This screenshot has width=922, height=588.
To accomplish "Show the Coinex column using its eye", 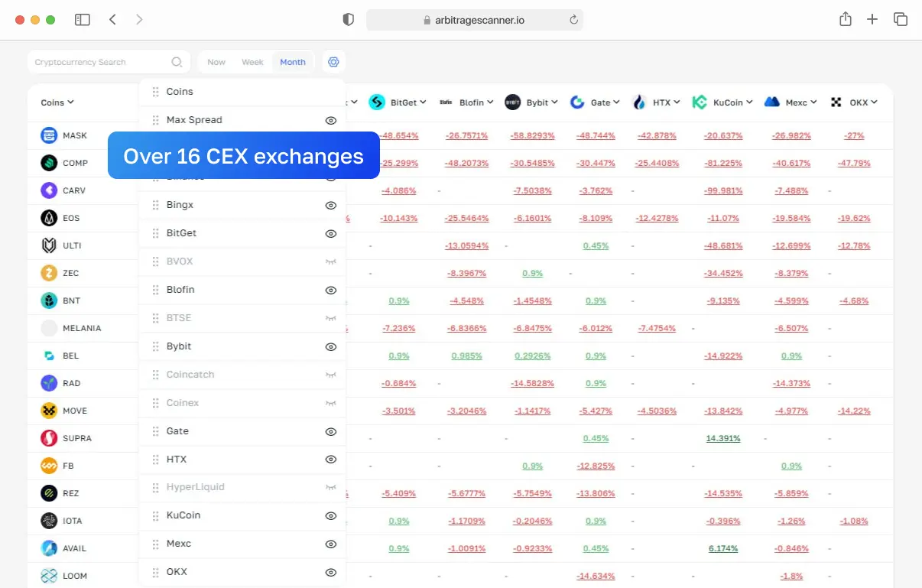I will click(331, 403).
